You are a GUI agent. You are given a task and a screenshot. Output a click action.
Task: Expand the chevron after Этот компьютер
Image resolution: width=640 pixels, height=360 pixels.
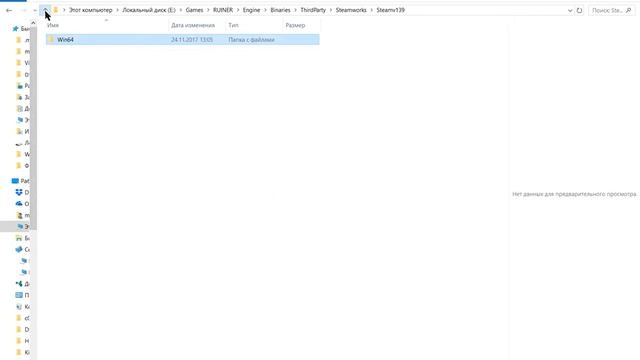pos(117,10)
